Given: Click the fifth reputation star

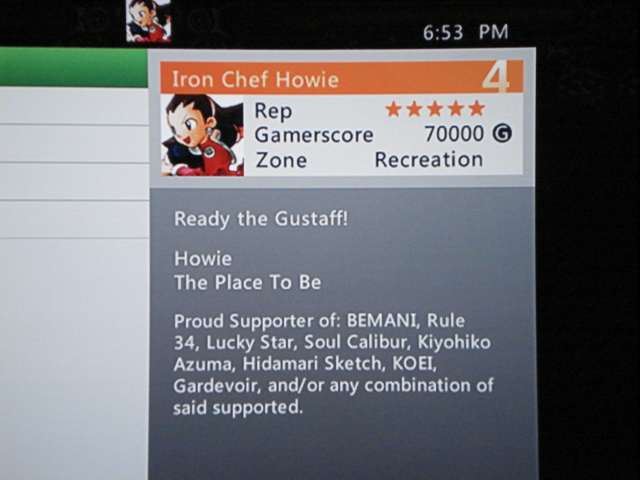Looking at the screenshot, I should pyautogui.click(x=476, y=109).
